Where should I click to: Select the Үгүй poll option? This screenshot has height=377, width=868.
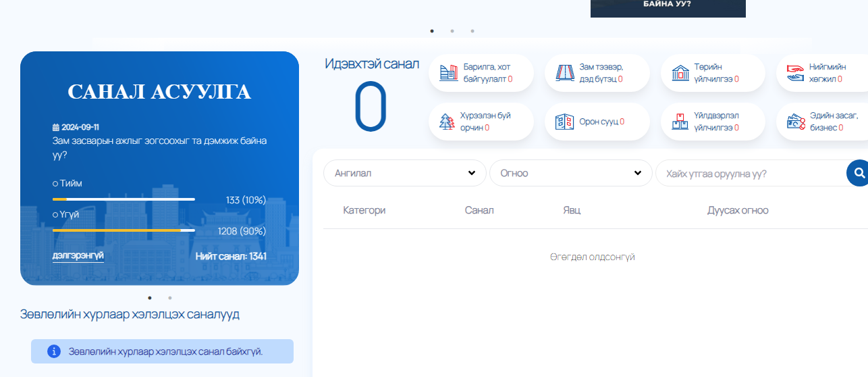55,215
